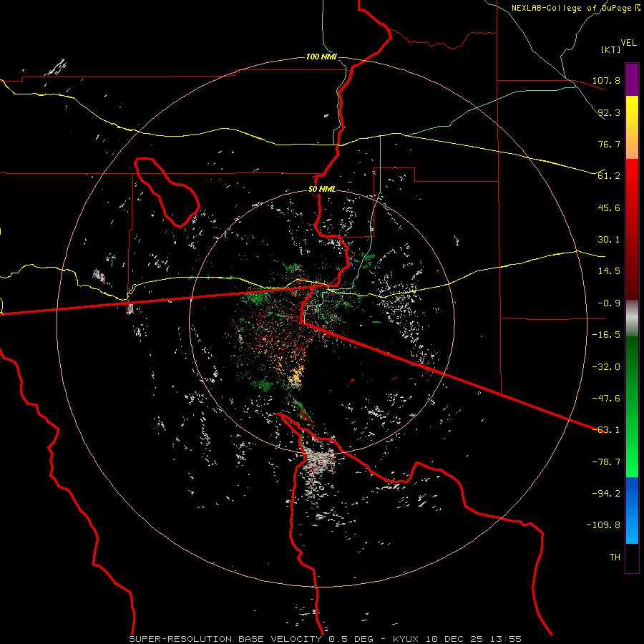
Task: Click the TH legend label
Action: click(615, 557)
